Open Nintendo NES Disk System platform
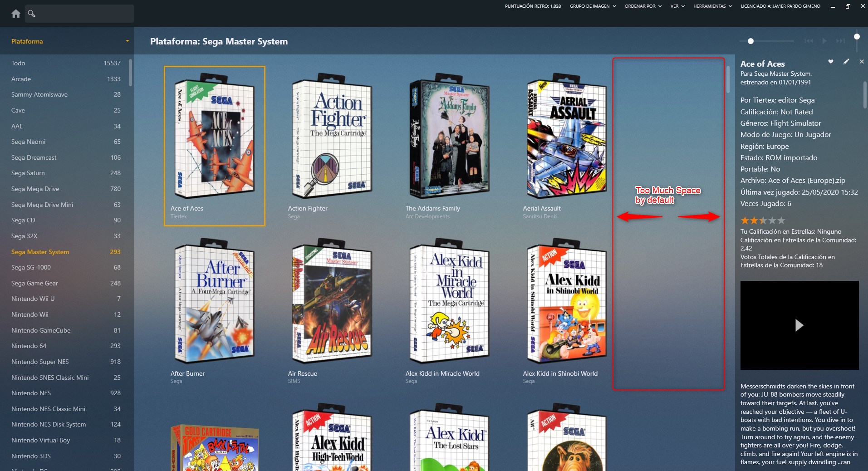Screen dimensions: 868x471 click(66, 424)
